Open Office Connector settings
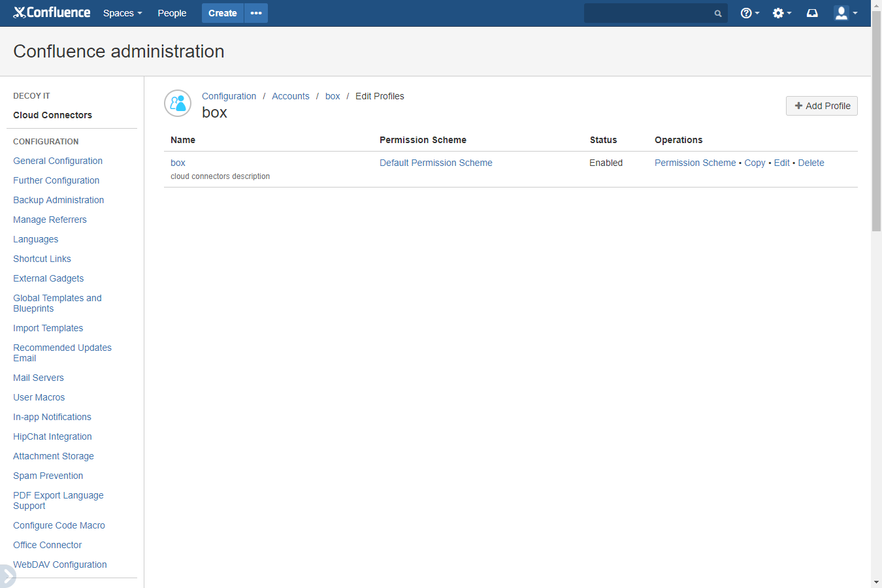Viewport: 882px width, 588px height. (47, 545)
